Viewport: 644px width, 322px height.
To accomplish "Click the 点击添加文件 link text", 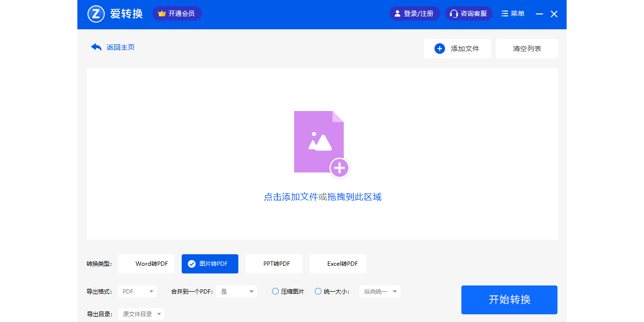I will pos(291,197).
